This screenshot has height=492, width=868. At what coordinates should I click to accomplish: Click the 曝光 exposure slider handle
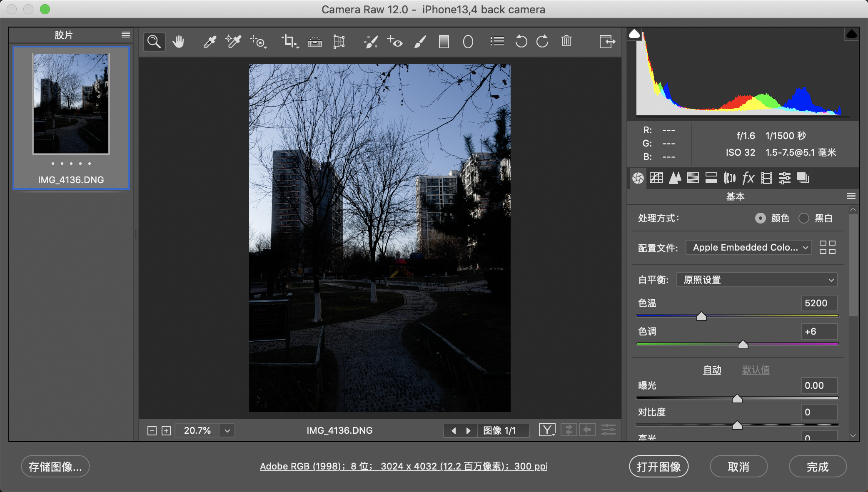pos(737,398)
